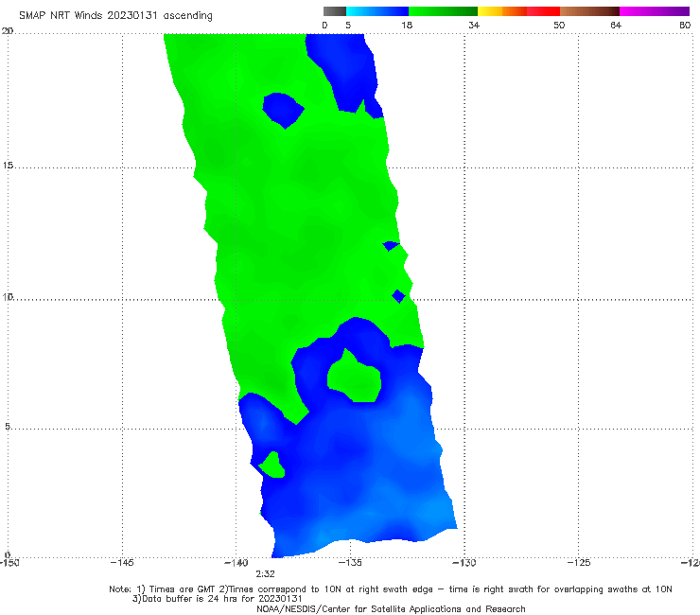
Task: Click the latitude axis label "10"
Action: [x=8, y=296]
